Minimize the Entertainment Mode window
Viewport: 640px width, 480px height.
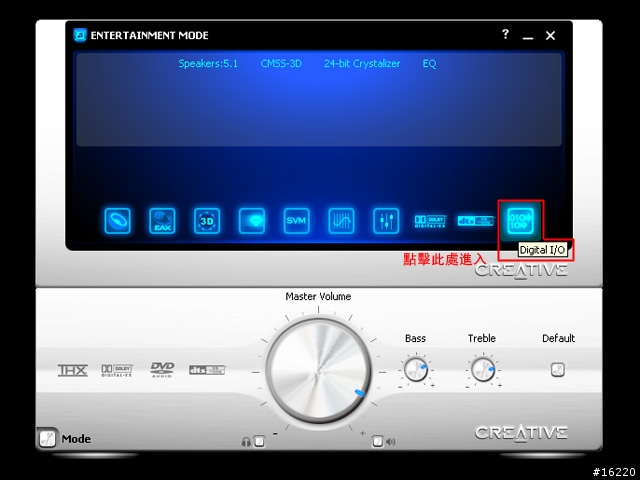[x=528, y=36]
